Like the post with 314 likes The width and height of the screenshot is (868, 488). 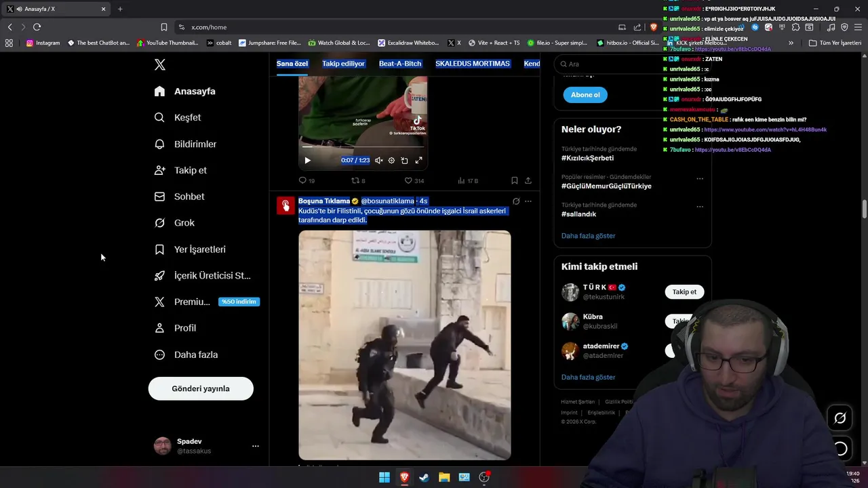pos(414,181)
